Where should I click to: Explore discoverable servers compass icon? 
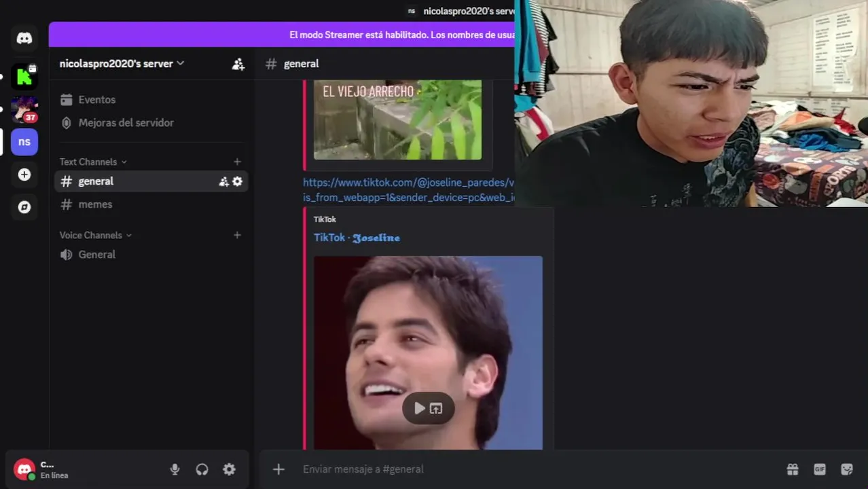point(24,207)
